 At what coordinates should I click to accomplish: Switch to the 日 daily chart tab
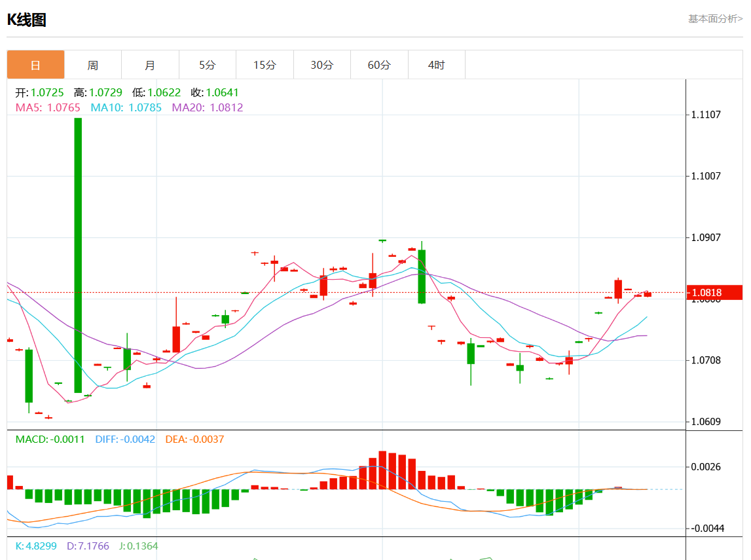pos(35,65)
